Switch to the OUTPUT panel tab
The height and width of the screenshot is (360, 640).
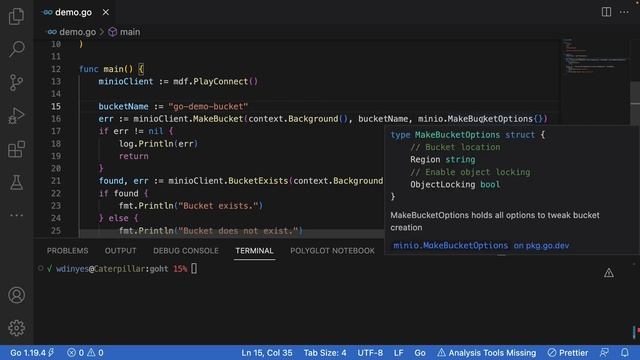click(x=120, y=251)
